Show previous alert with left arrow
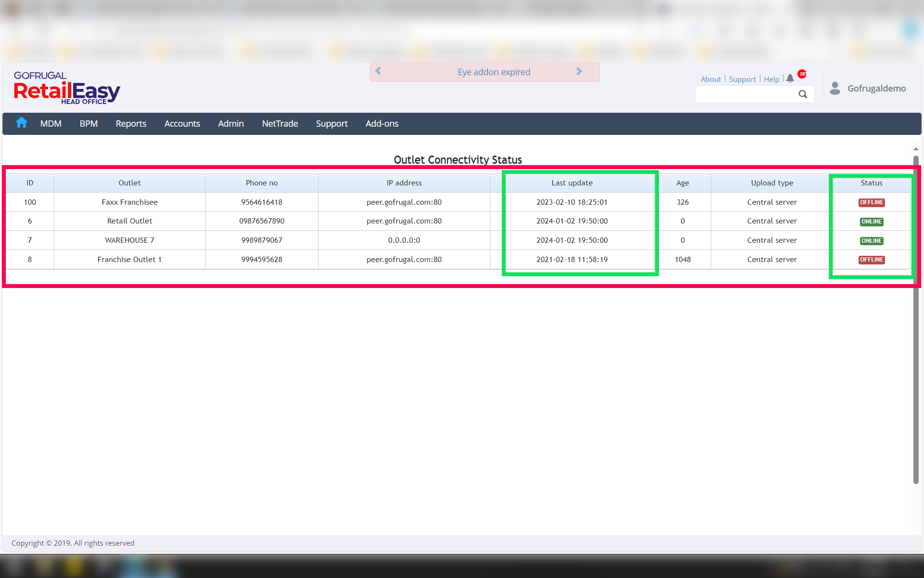Screen dimensions: 924x578 click(x=378, y=71)
